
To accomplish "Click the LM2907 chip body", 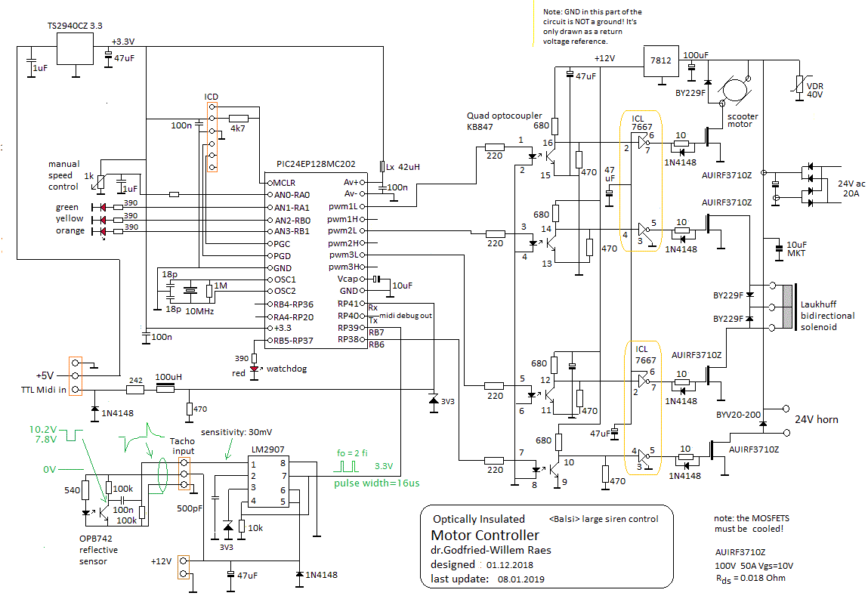I will [269, 482].
